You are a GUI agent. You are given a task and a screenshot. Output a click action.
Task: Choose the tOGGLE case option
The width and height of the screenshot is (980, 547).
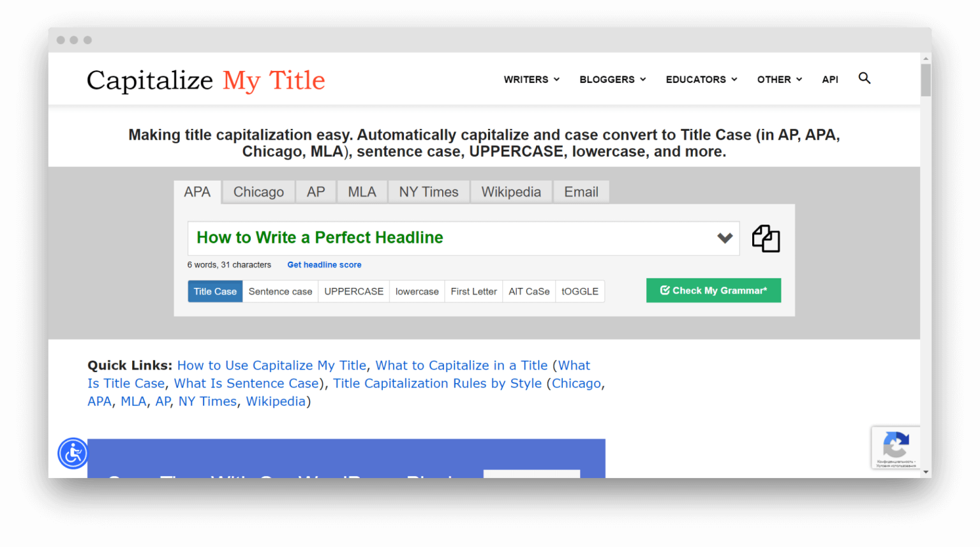(579, 292)
